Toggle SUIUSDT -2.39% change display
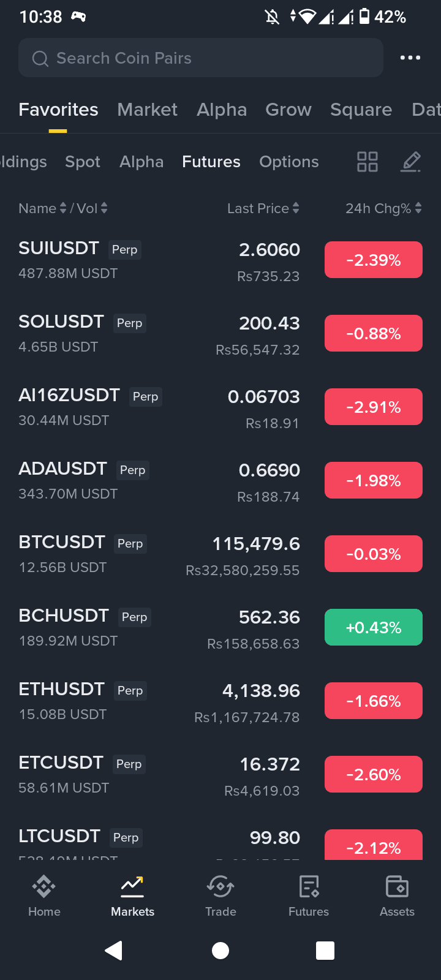Screen dimensions: 441x980 tap(374, 260)
